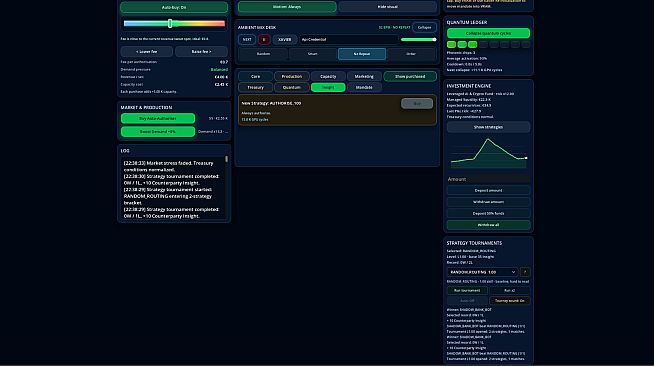654x366 pixels.
Task: Click the Boost Demand button
Action: click(x=158, y=131)
